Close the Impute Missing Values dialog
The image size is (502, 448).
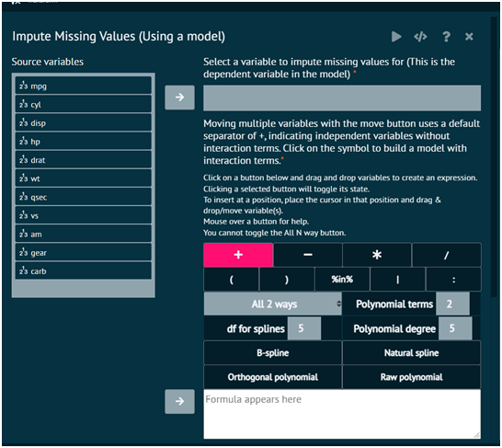coord(469,37)
